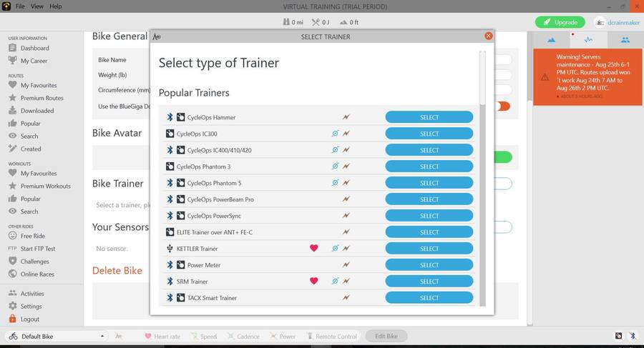Click Bluetooth icon on CycleOps Hammer row
Image resolution: width=644 pixels, height=348 pixels.
170,117
